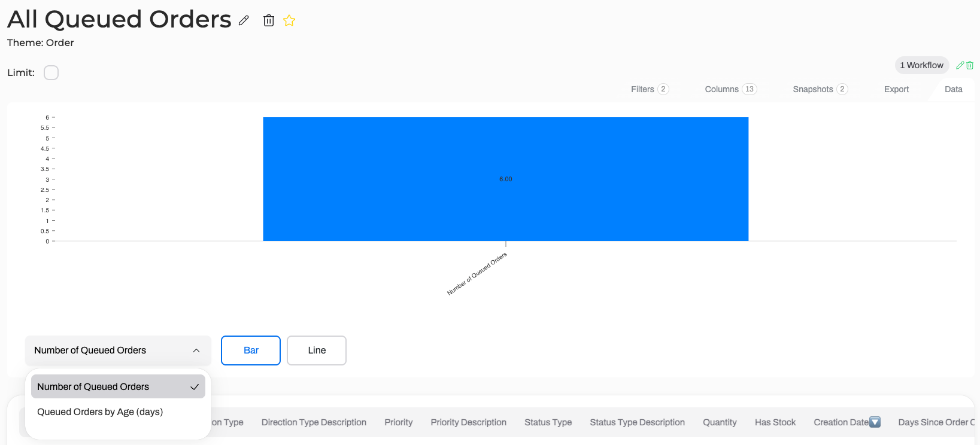Click the Theme: Order text
This screenshot has height=445, width=980.
41,42
